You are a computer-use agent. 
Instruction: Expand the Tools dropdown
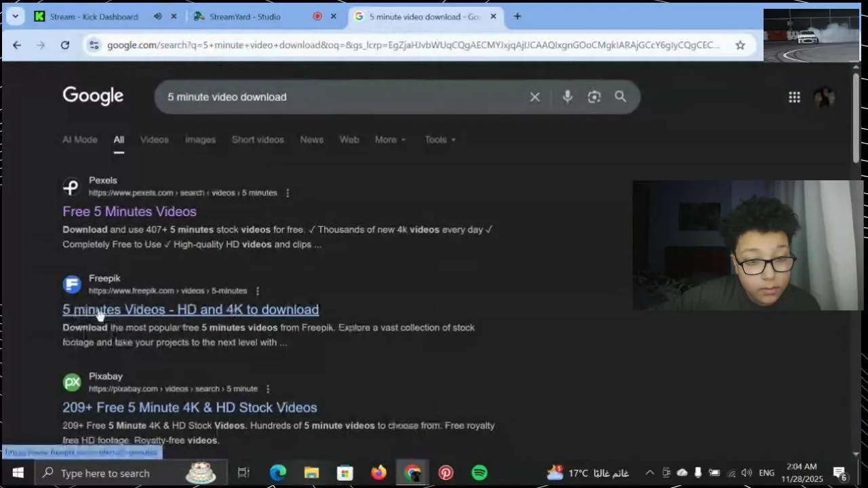[x=440, y=140]
